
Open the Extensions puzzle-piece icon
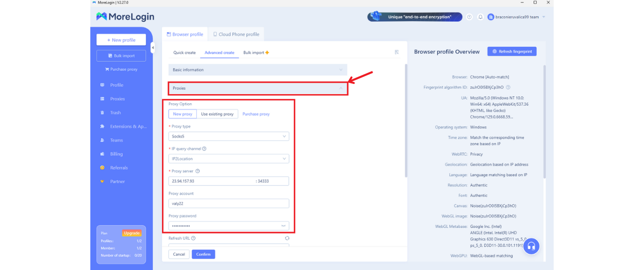(102, 127)
